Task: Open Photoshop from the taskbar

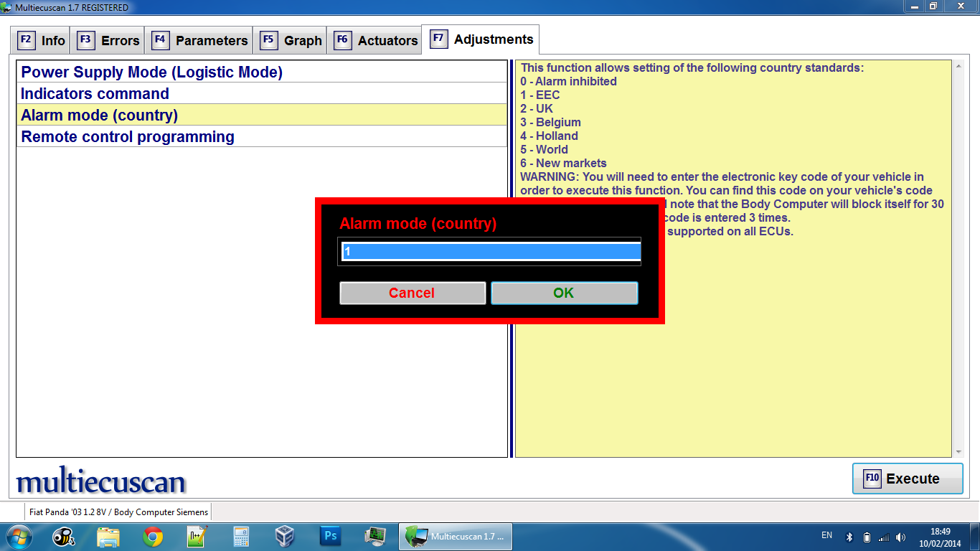Action: 330,537
